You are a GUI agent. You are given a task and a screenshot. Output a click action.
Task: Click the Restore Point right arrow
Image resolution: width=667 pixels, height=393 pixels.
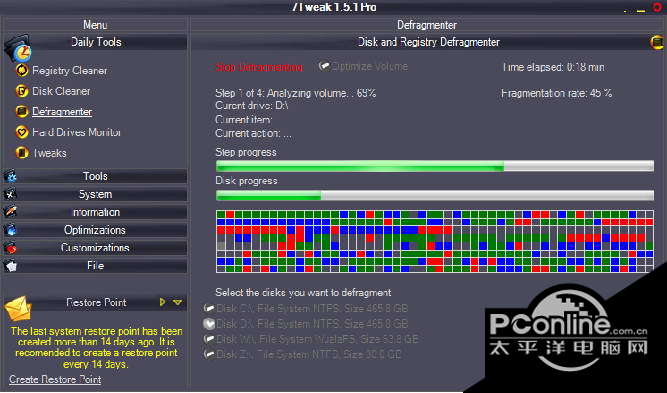(162, 302)
